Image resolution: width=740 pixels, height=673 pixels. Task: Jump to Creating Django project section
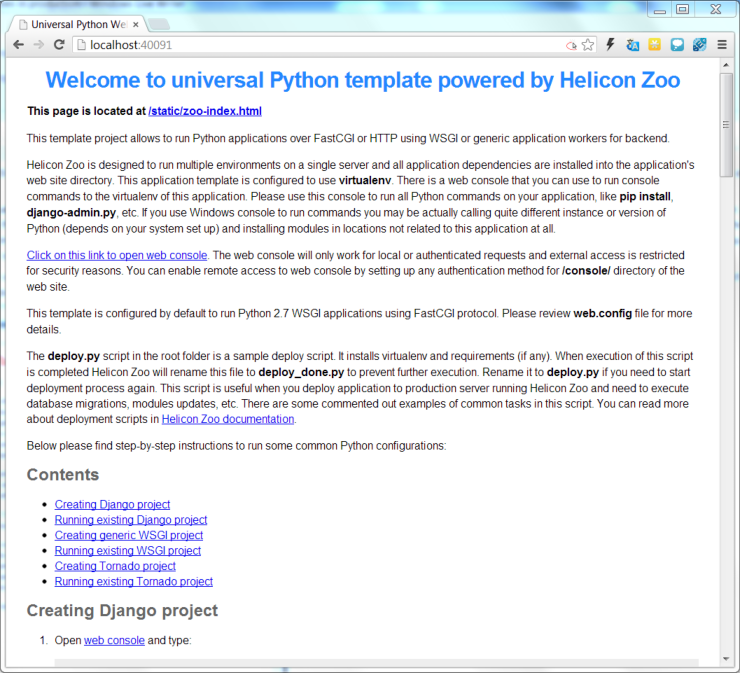112,505
